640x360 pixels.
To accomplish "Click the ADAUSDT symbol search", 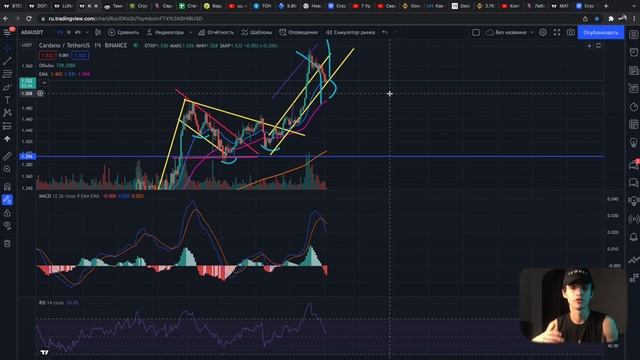I will [x=32, y=32].
